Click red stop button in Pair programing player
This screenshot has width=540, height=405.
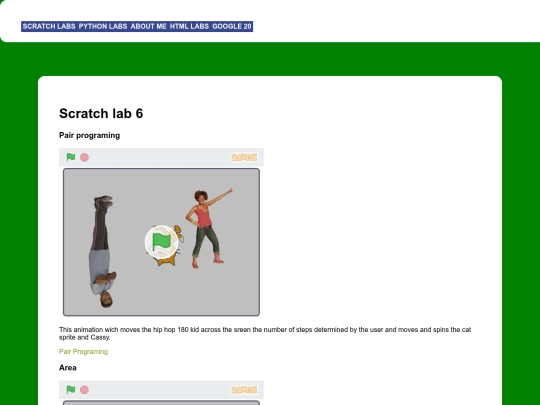coord(84,157)
